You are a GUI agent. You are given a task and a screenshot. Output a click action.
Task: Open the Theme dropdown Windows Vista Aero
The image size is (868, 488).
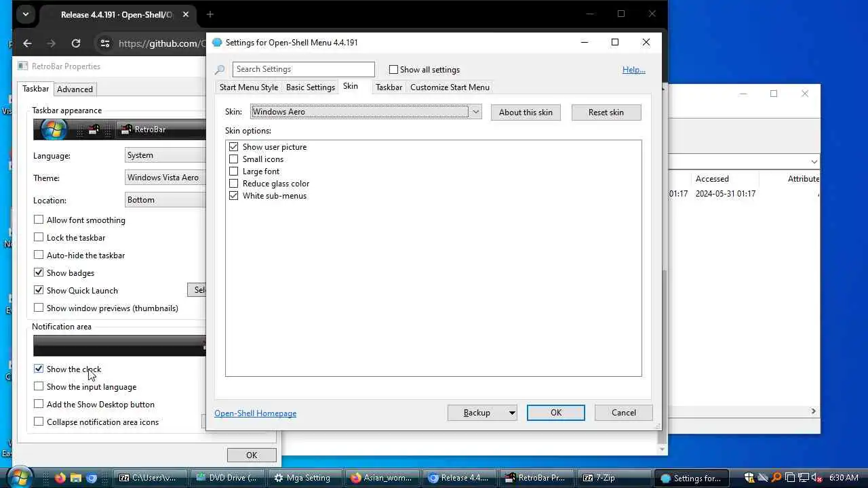(165, 178)
